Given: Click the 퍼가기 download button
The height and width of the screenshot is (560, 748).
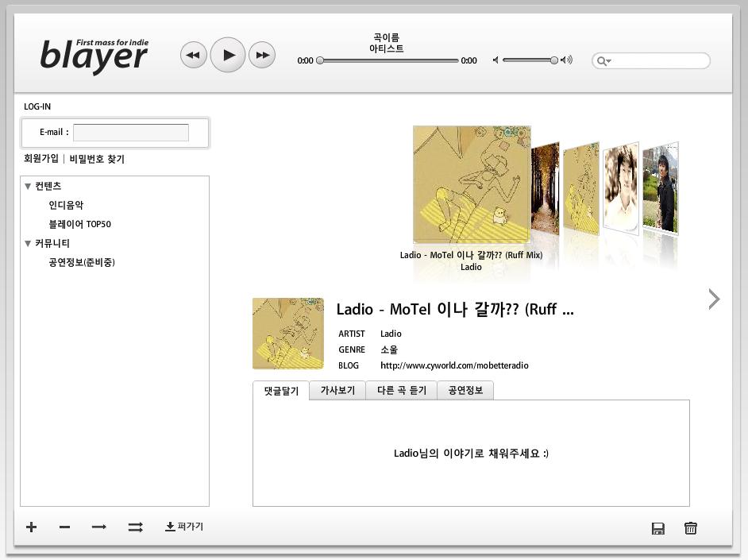Looking at the screenshot, I should coord(184,527).
